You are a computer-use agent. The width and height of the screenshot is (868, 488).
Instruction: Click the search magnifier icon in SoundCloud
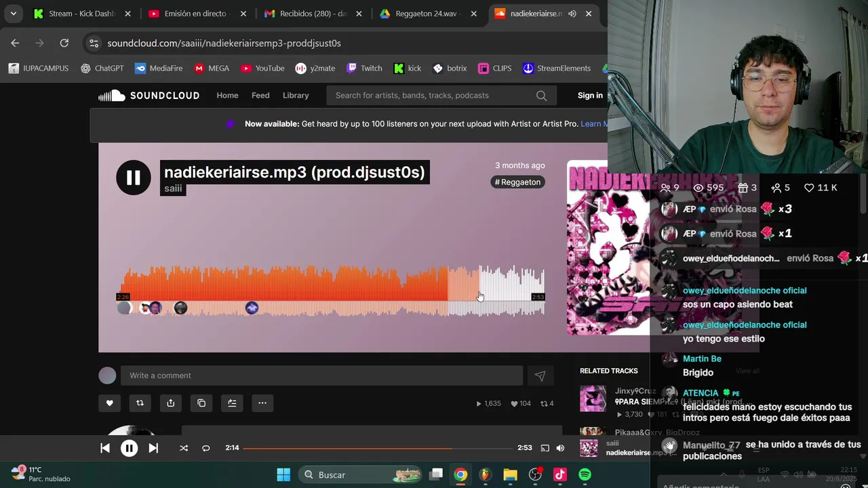point(541,96)
